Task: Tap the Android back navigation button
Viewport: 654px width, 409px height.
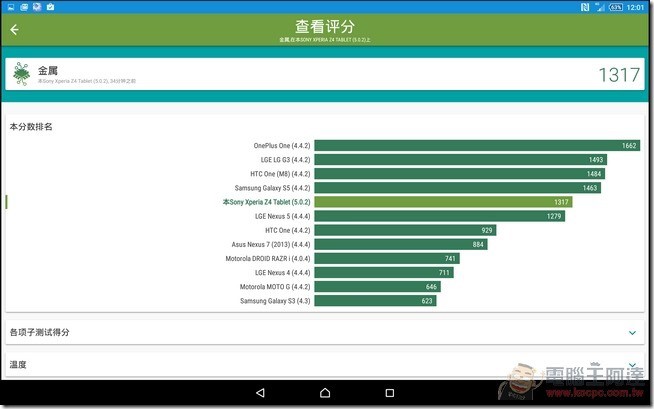Action: tap(260, 393)
